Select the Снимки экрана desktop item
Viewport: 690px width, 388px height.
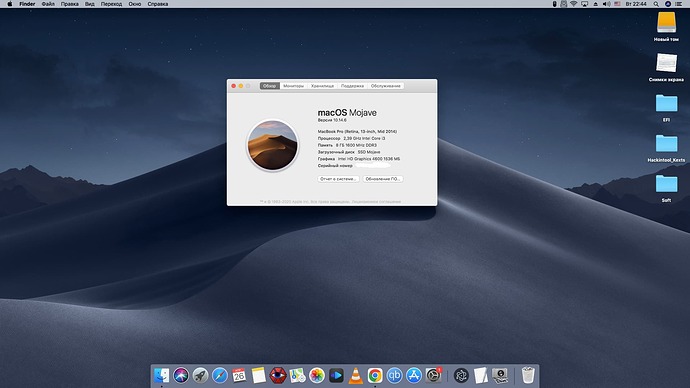(666, 63)
